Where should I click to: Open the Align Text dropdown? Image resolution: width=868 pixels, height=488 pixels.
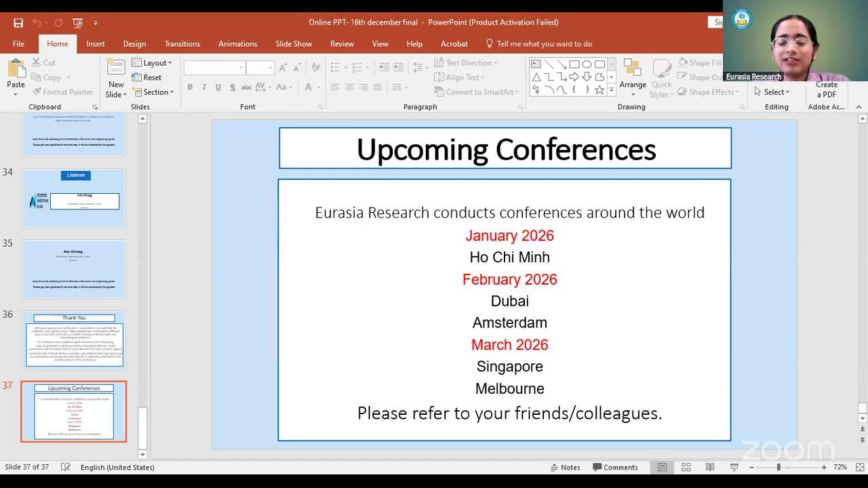(460, 77)
